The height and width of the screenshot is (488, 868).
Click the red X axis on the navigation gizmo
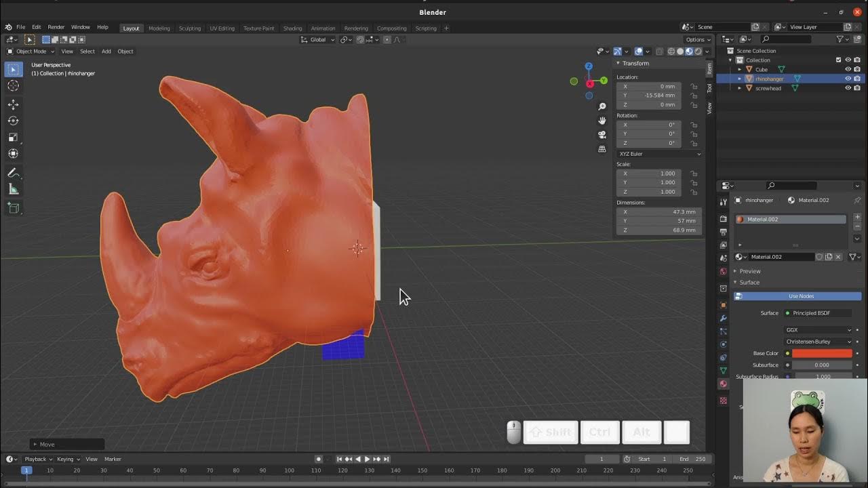tap(589, 83)
